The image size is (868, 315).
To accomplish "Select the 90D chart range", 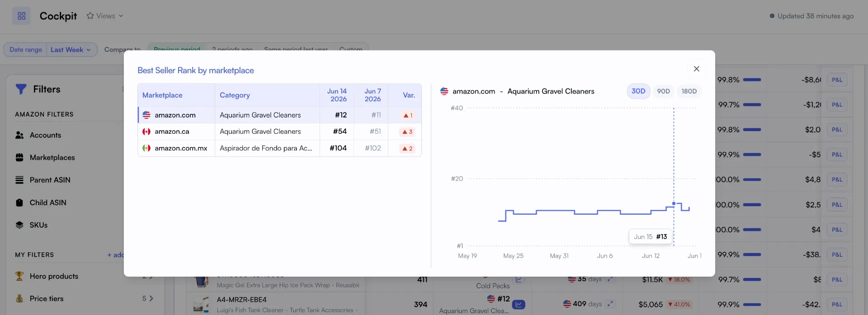I will point(663,91).
